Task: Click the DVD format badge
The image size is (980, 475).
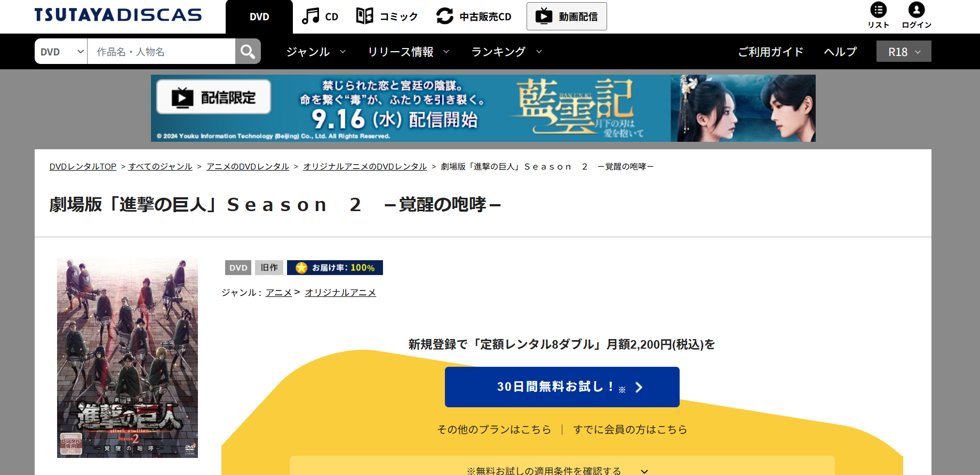Action: pyautogui.click(x=238, y=268)
